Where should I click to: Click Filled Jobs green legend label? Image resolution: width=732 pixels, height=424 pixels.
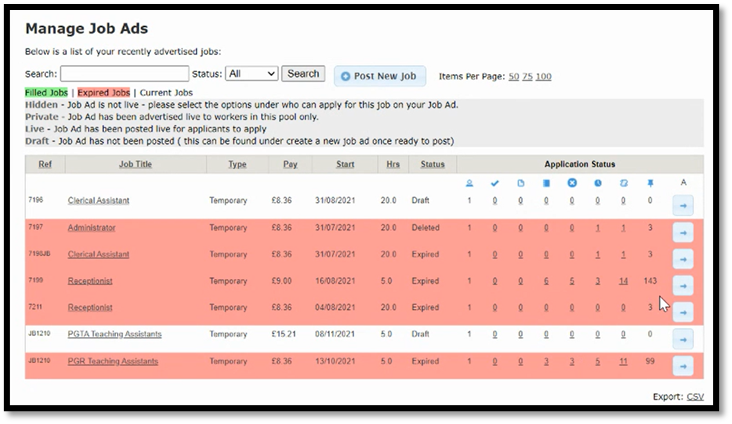pos(46,92)
